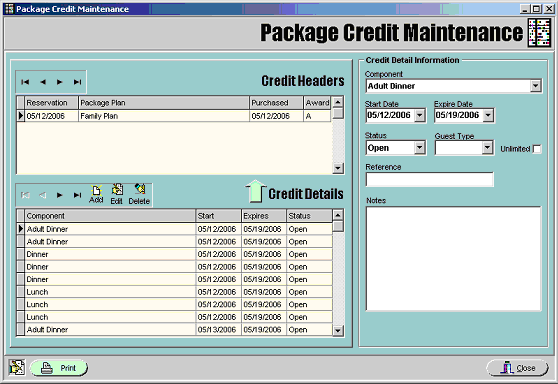Click the Reservation column header
Viewport: 558px width, 384px height.
pyautogui.click(x=51, y=103)
